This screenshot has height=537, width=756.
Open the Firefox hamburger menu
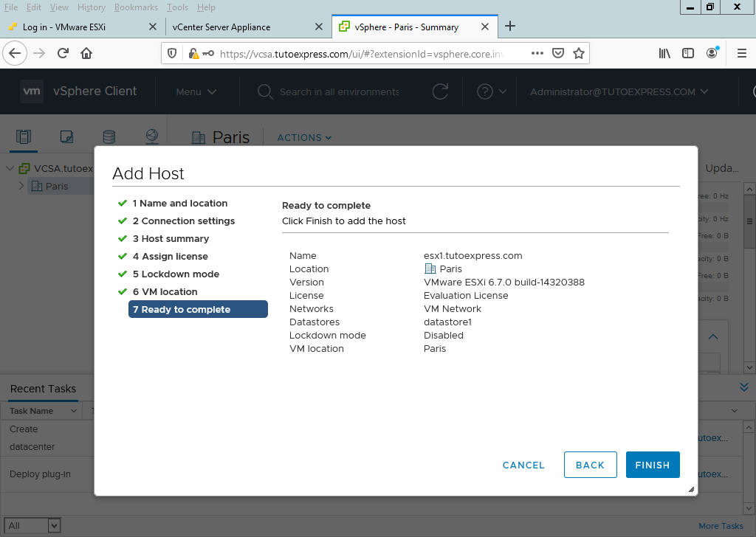point(742,53)
